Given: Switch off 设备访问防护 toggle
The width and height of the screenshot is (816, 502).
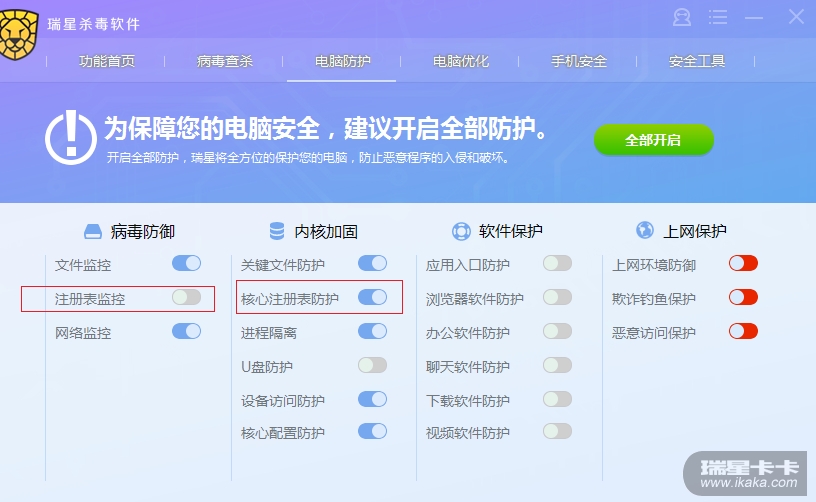Looking at the screenshot, I should coord(372,400).
